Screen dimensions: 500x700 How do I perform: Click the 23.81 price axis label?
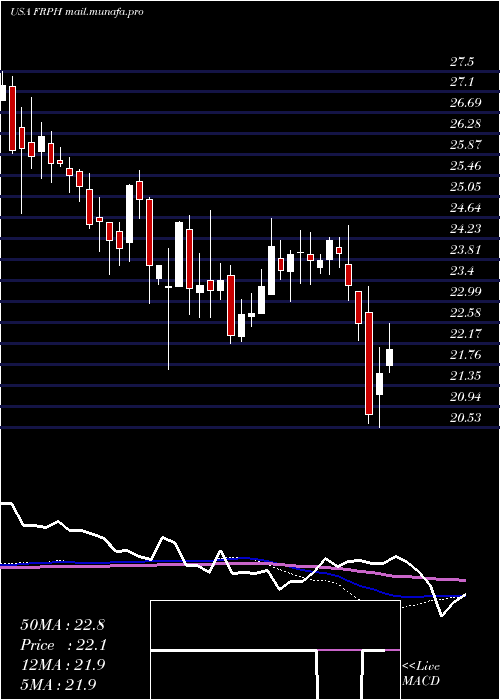coord(465,250)
